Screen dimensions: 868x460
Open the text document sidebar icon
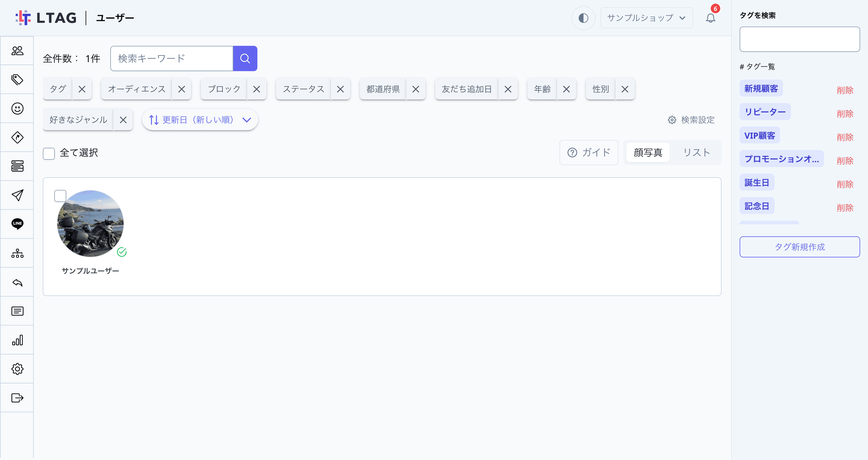pyautogui.click(x=17, y=311)
